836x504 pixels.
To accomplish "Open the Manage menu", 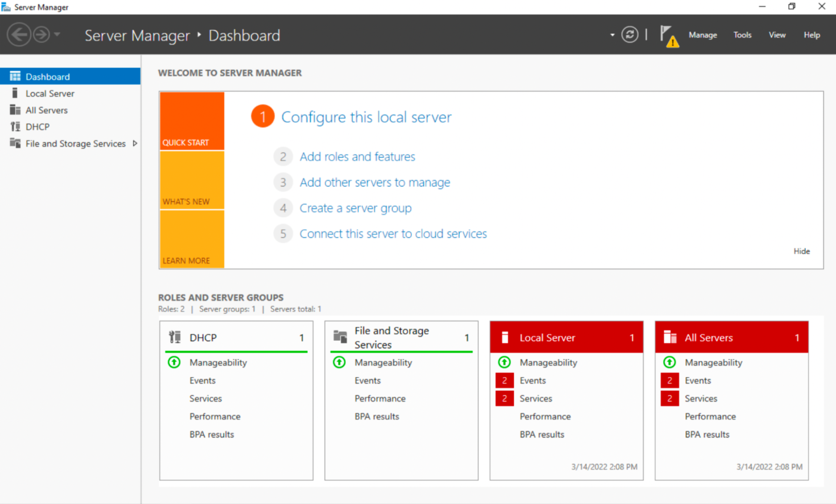I will tap(703, 35).
